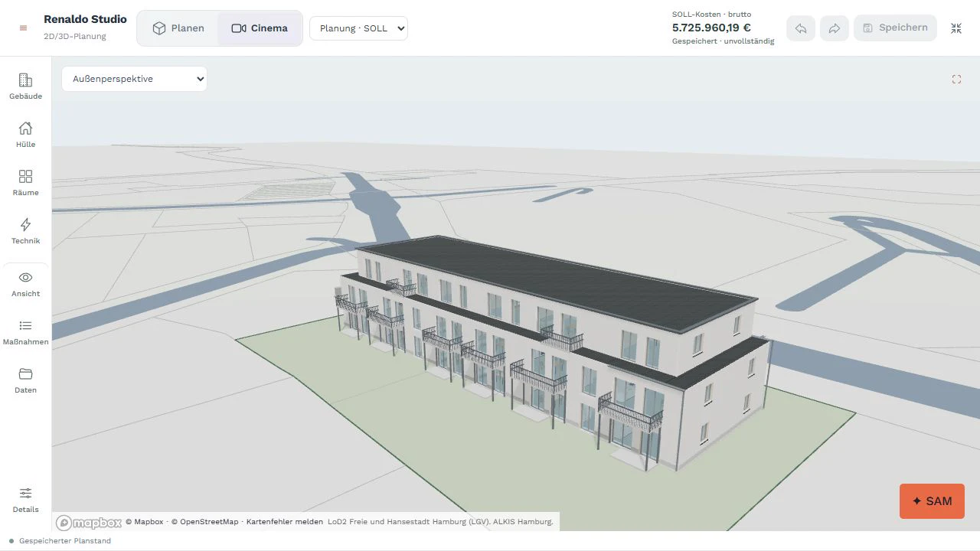Open the Details sliders panel

tap(25, 500)
